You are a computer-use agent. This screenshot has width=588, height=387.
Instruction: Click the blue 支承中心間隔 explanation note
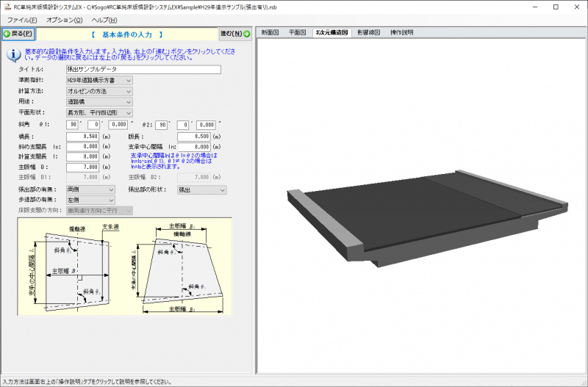pyautogui.click(x=174, y=161)
